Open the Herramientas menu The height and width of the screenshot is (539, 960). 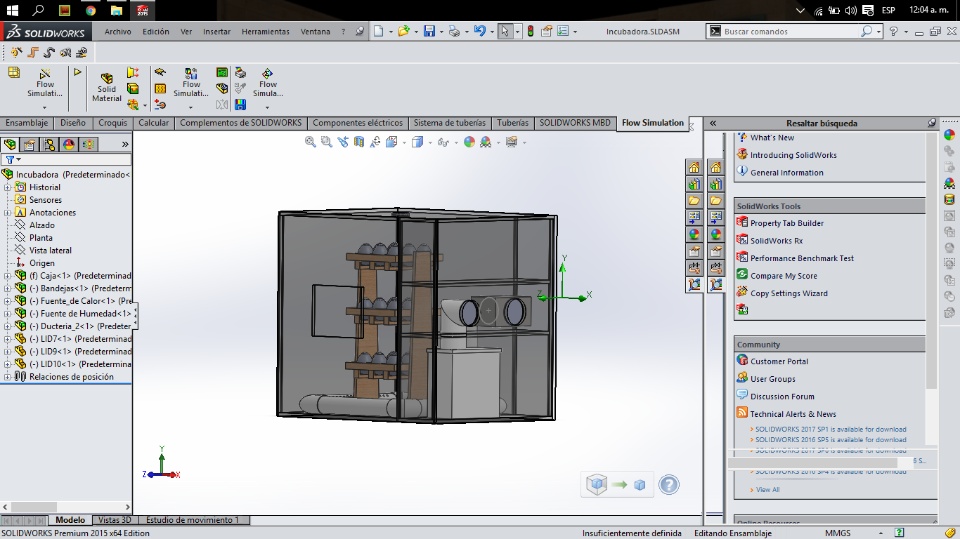(265, 31)
